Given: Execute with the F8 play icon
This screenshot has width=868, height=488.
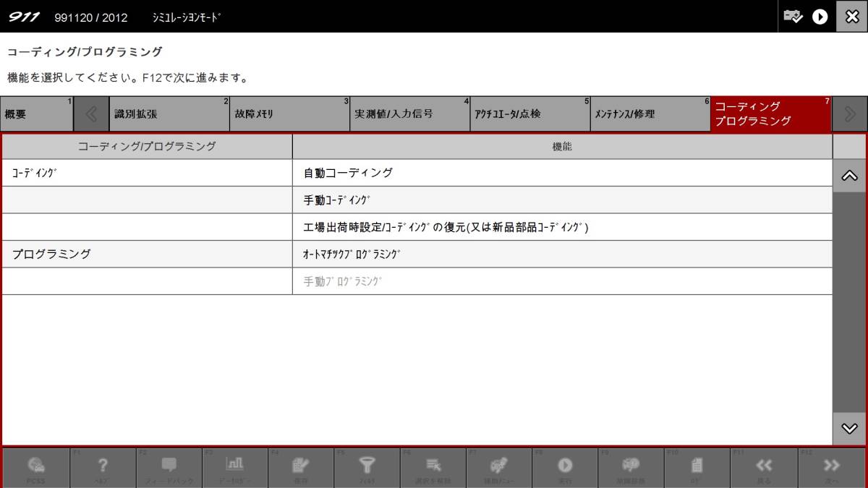Looking at the screenshot, I should point(565,466).
